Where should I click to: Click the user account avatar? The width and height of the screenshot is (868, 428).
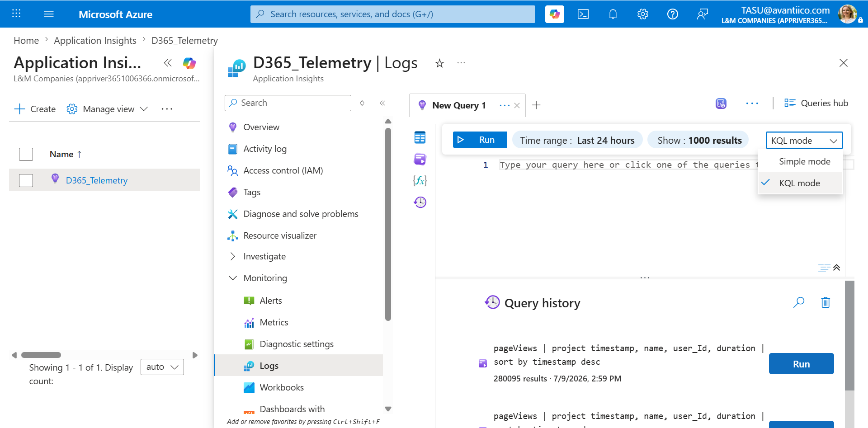pyautogui.click(x=848, y=14)
